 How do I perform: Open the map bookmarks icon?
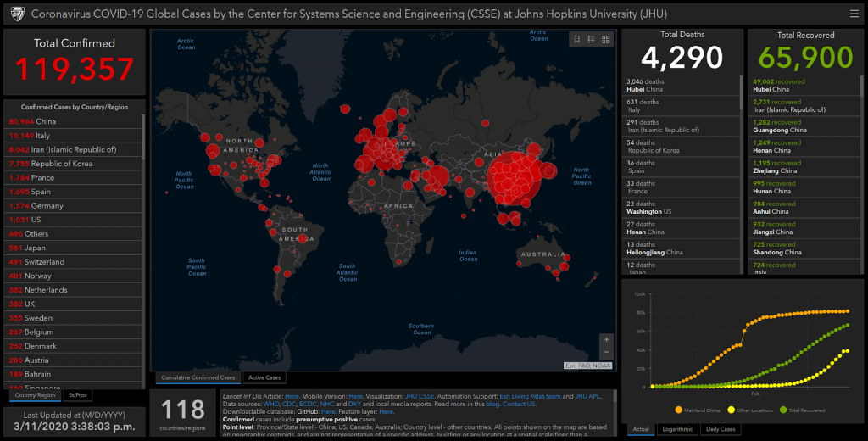click(x=576, y=39)
